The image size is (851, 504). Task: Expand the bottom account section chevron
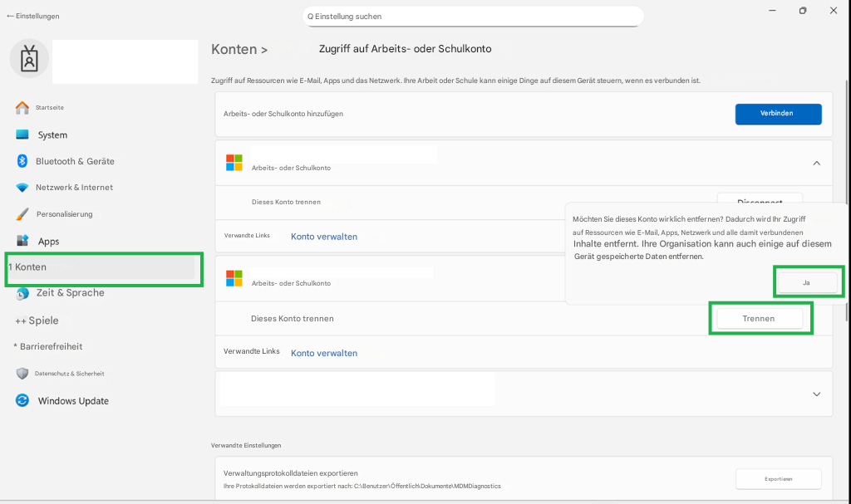pyautogui.click(x=815, y=394)
